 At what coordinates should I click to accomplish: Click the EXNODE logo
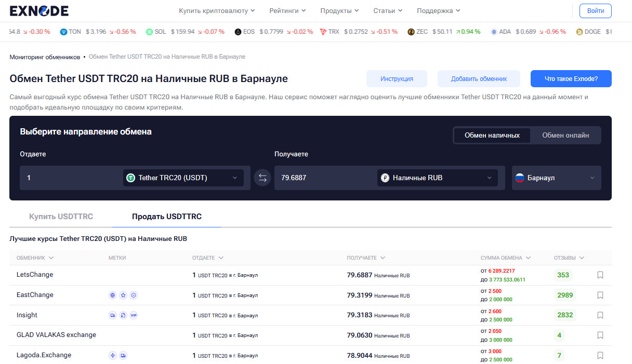click(39, 11)
